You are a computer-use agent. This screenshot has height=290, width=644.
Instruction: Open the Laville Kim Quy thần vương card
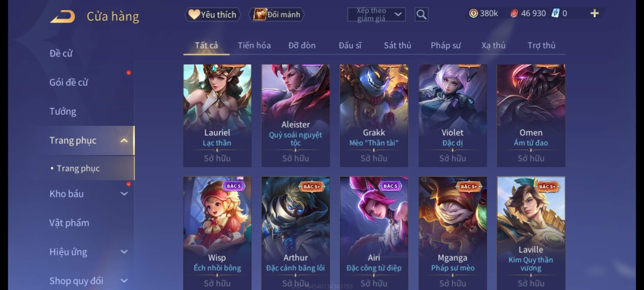pos(531,233)
